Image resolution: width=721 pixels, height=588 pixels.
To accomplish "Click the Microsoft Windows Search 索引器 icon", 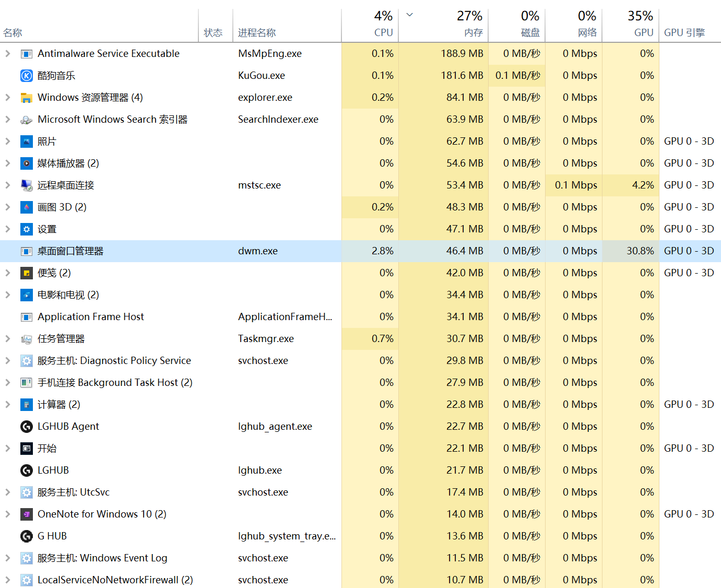I will (26, 120).
